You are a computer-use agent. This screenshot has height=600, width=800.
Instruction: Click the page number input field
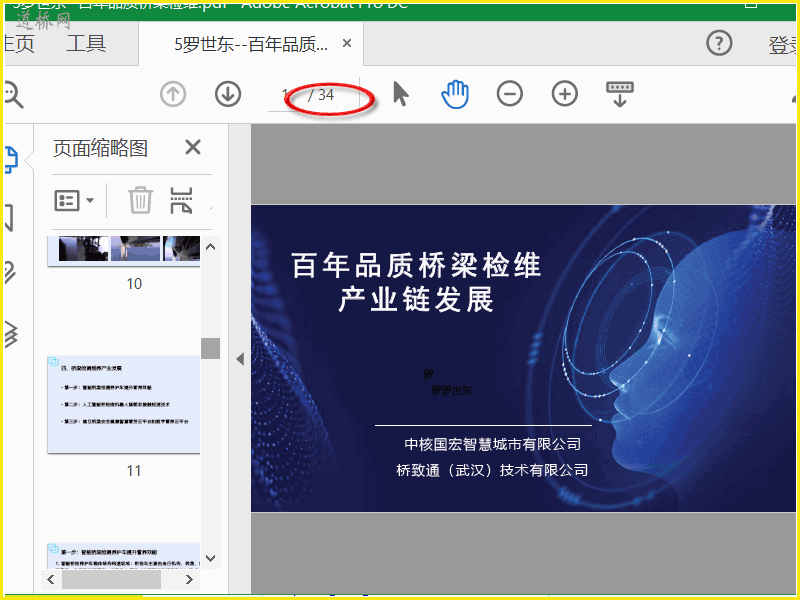(x=287, y=95)
